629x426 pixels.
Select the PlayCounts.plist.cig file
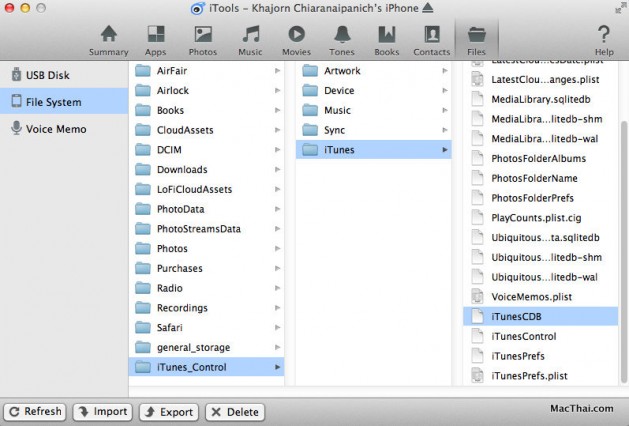(540, 217)
